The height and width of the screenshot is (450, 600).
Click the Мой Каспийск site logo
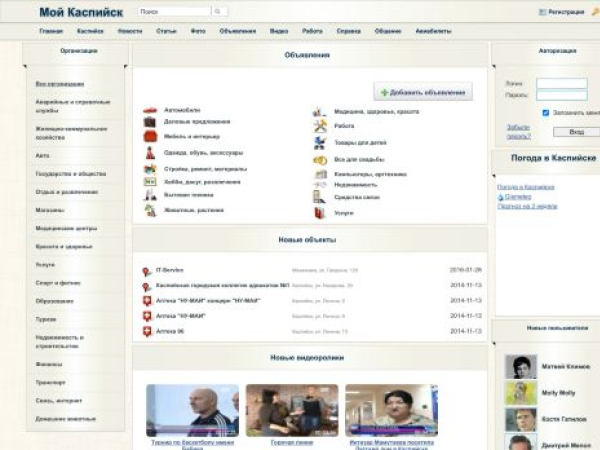click(81, 12)
